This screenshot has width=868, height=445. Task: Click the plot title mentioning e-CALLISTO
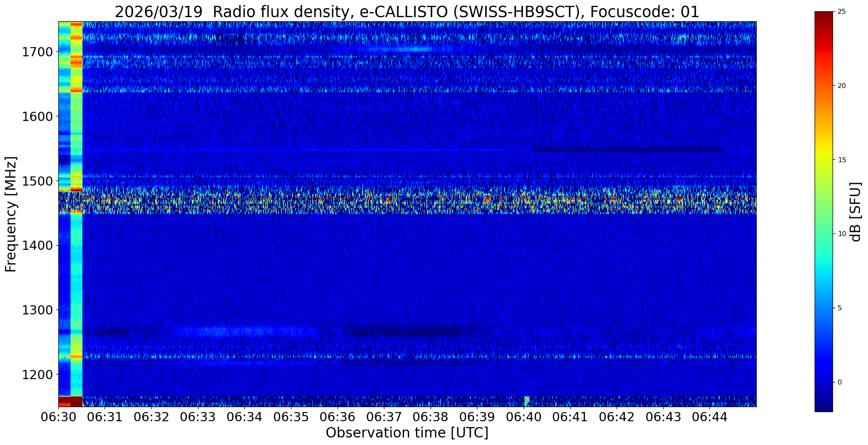407,12
